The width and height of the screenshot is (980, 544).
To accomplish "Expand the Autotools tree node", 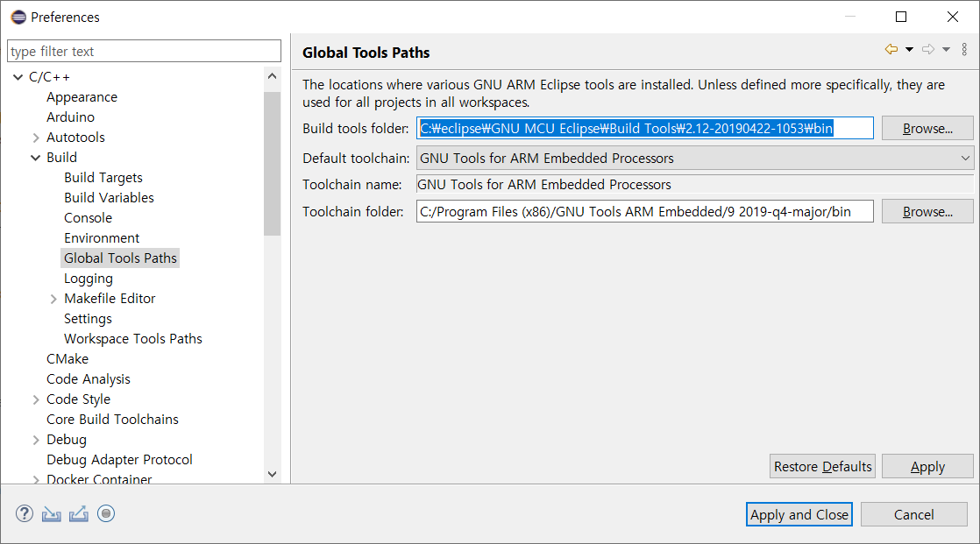I will tap(36, 138).
